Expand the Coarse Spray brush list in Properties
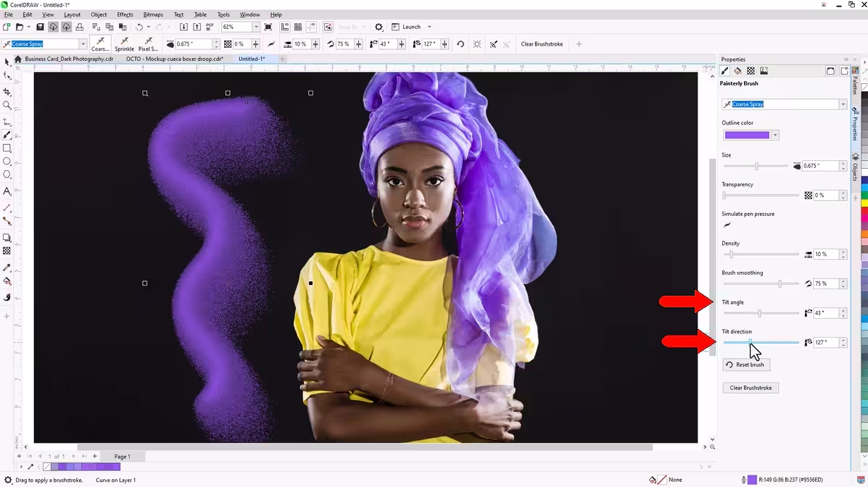The width and height of the screenshot is (868, 487). 843,104
